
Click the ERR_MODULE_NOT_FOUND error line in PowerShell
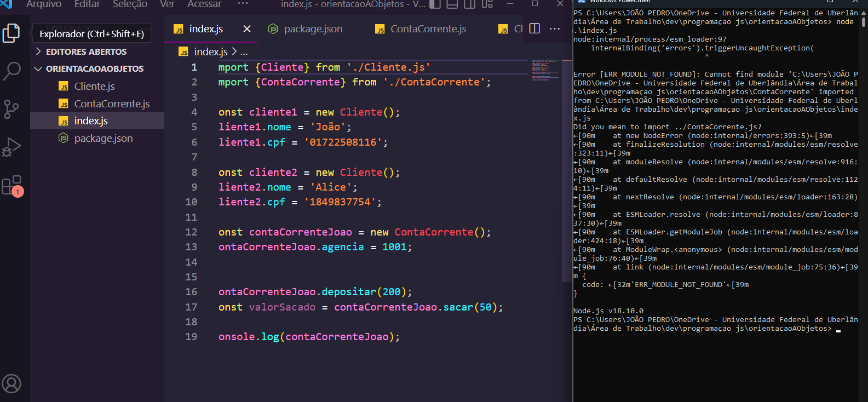coord(716,96)
